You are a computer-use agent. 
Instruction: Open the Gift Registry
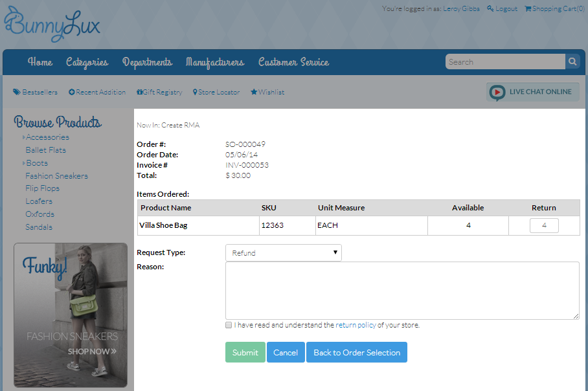click(159, 92)
